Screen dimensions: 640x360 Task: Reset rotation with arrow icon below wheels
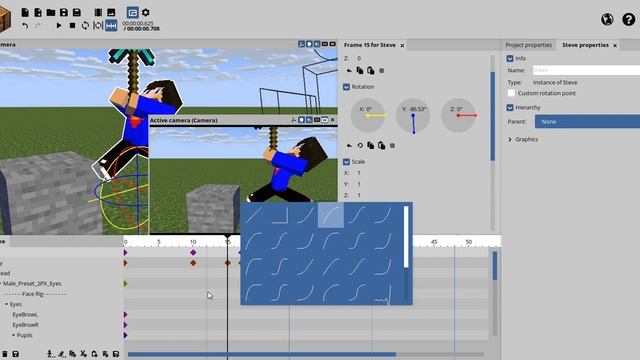click(x=349, y=145)
